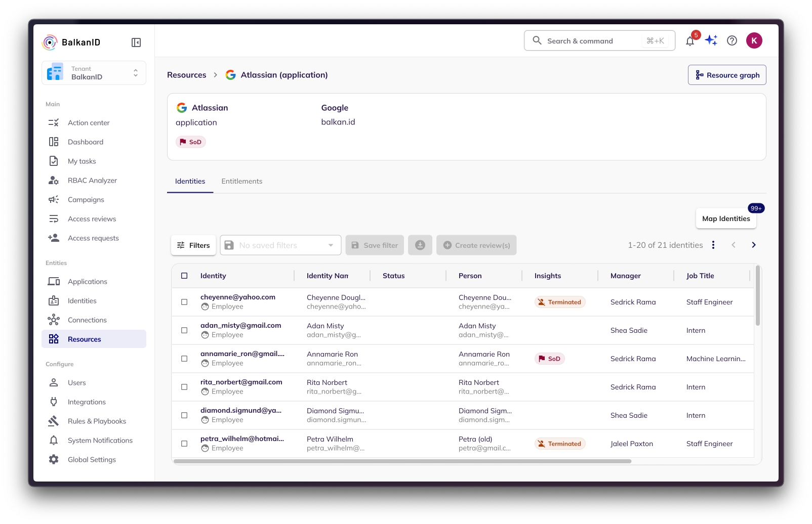Go to next page of identities
812x524 pixels.
coord(754,245)
